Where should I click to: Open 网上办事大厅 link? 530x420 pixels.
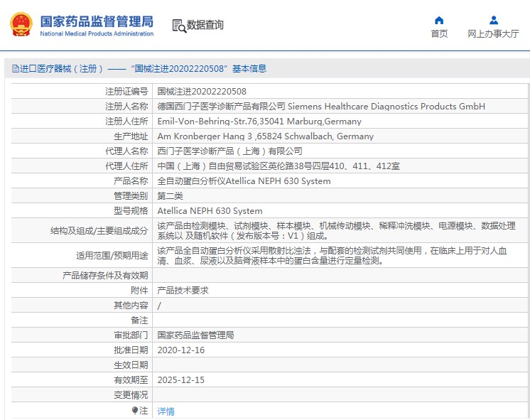(x=493, y=34)
